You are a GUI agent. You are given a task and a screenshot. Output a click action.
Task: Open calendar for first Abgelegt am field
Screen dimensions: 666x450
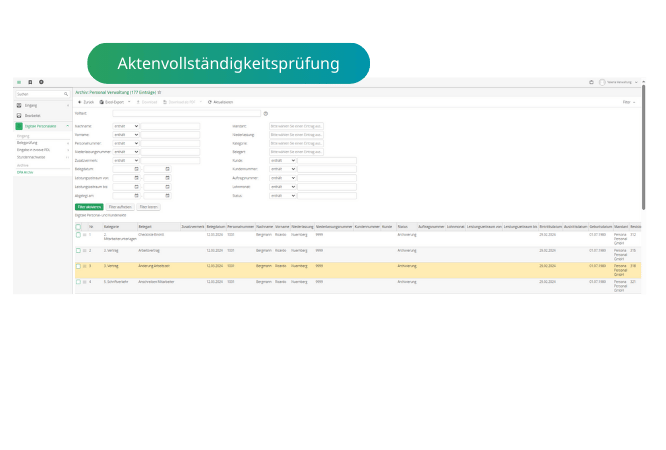tap(136, 196)
